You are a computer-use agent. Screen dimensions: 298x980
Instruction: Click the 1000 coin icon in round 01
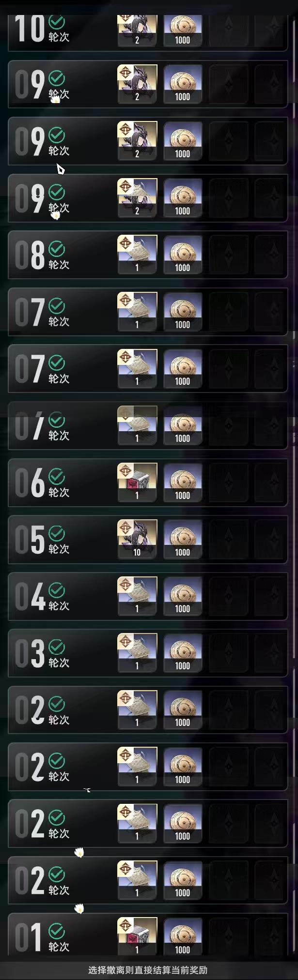tap(183, 937)
